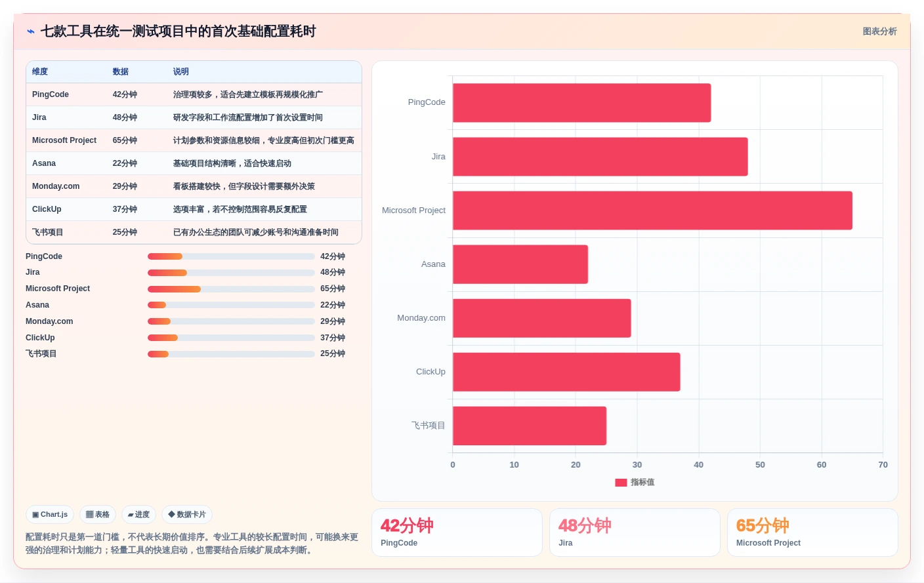The width and height of the screenshot is (924, 583).
Task: Click the 飞书项目 chart axis label
Action: click(x=429, y=426)
